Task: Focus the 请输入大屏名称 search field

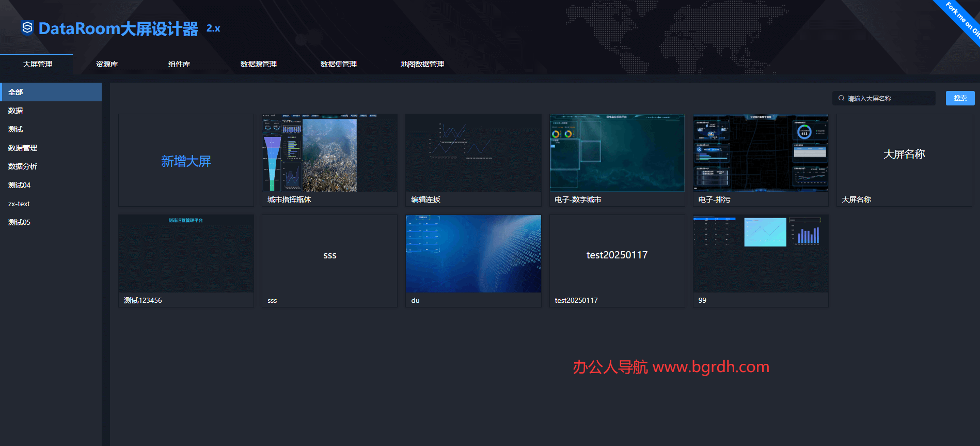Action: (888, 98)
